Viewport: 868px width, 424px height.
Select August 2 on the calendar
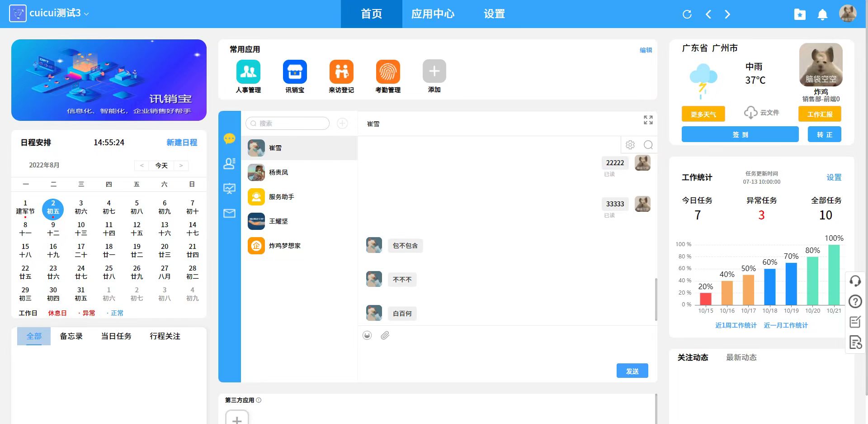tap(53, 209)
